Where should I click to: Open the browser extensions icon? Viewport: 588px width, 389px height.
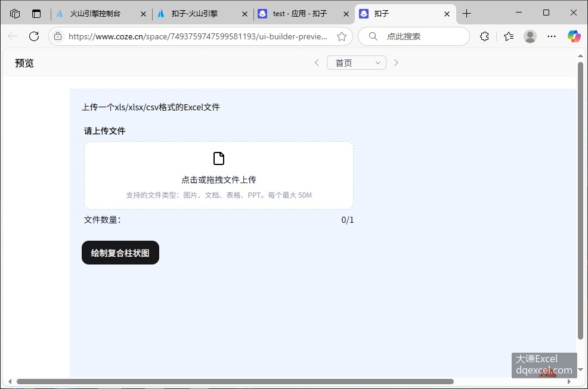pos(484,36)
